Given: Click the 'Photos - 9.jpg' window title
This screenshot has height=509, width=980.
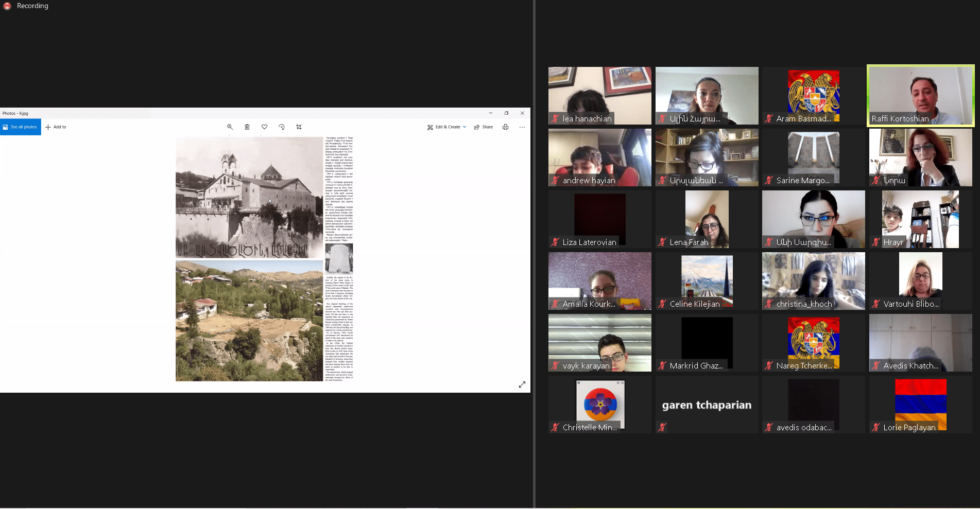Looking at the screenshot, I should coord(15,113).
